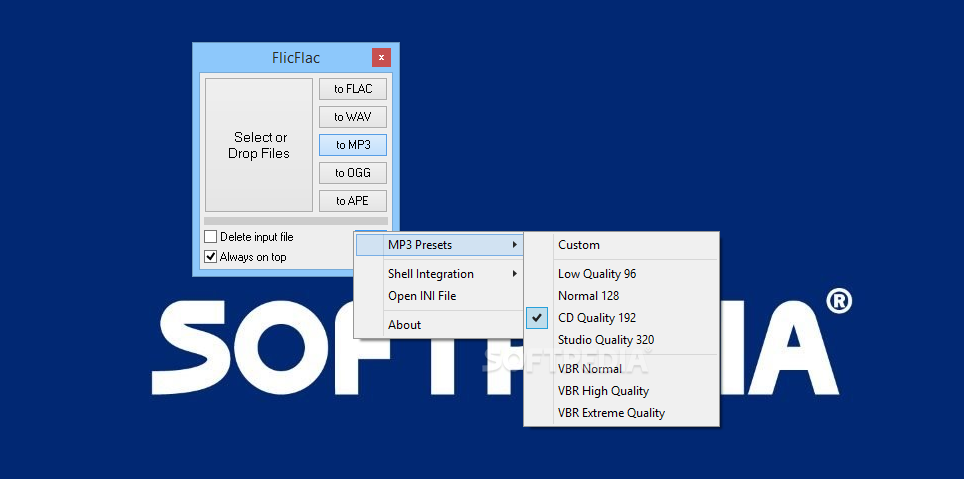Click the to APE button
964x479 pixels.
[x=353, y=201]
